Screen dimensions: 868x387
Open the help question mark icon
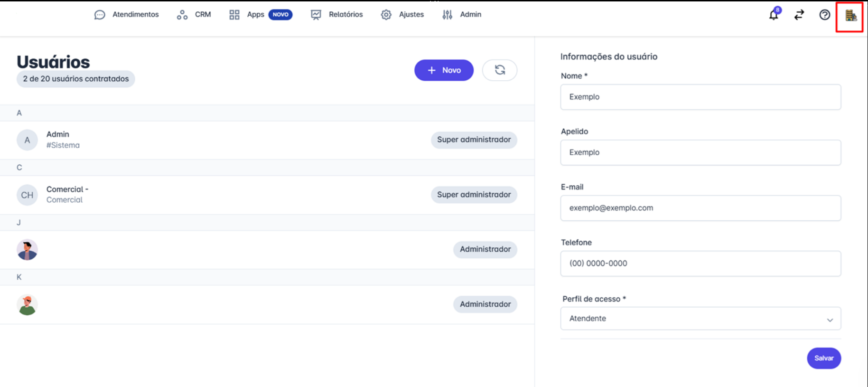(825, 15)
